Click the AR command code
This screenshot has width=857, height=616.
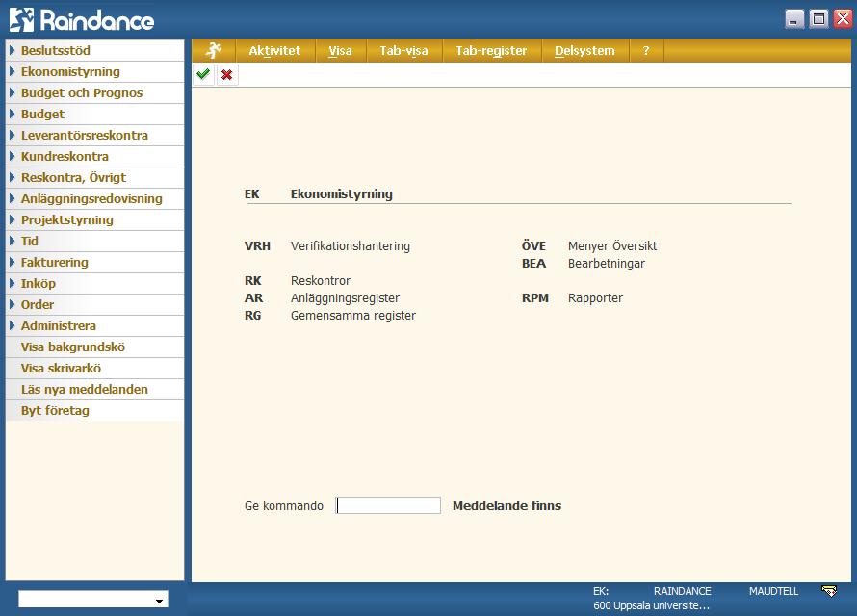point(253,298)
